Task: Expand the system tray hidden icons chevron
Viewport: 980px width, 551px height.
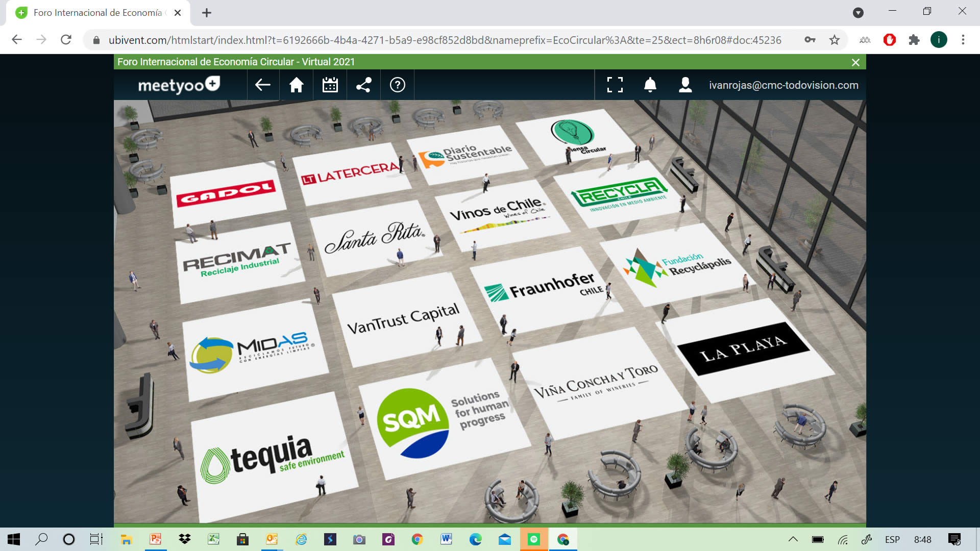Action: 793,539
